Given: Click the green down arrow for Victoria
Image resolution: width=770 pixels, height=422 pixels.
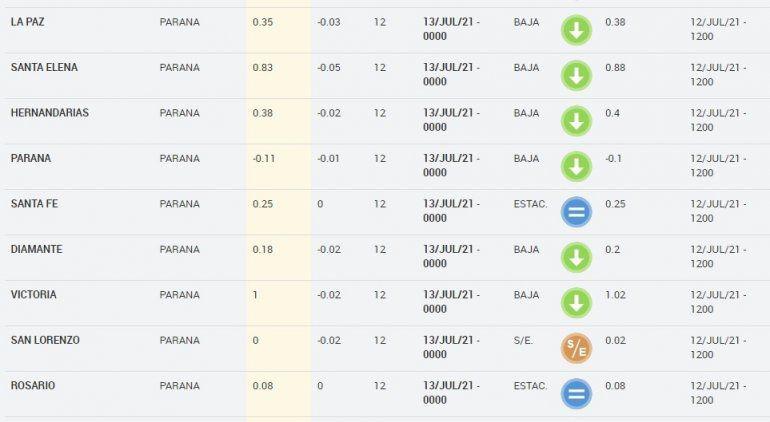Looking at the screenshot, I should (x=576, y=303).
